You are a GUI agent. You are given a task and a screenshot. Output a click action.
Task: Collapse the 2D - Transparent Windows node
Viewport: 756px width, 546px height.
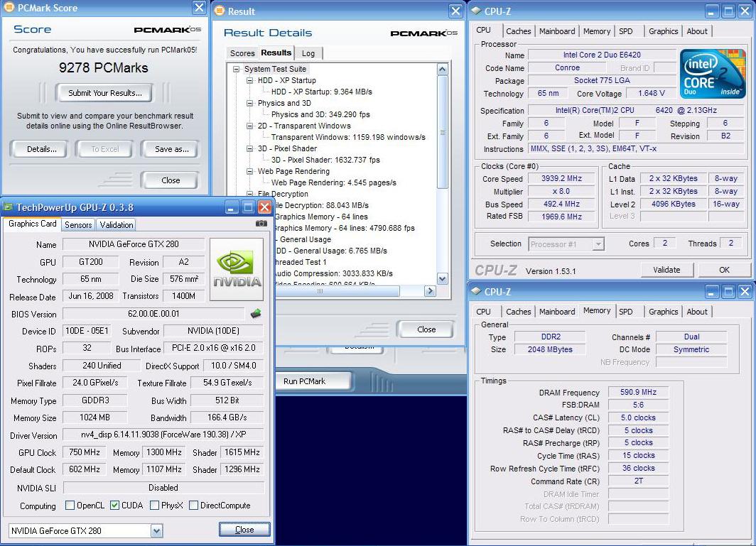pos(250,126)
